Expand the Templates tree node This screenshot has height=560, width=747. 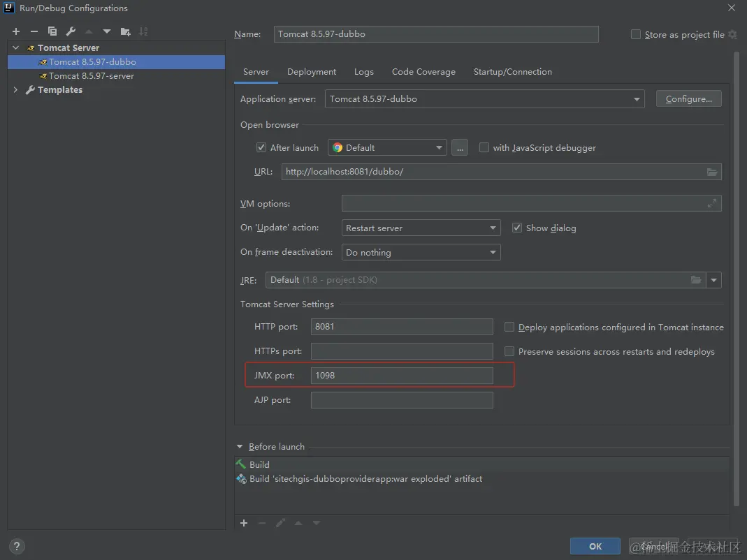coord(15,89)
